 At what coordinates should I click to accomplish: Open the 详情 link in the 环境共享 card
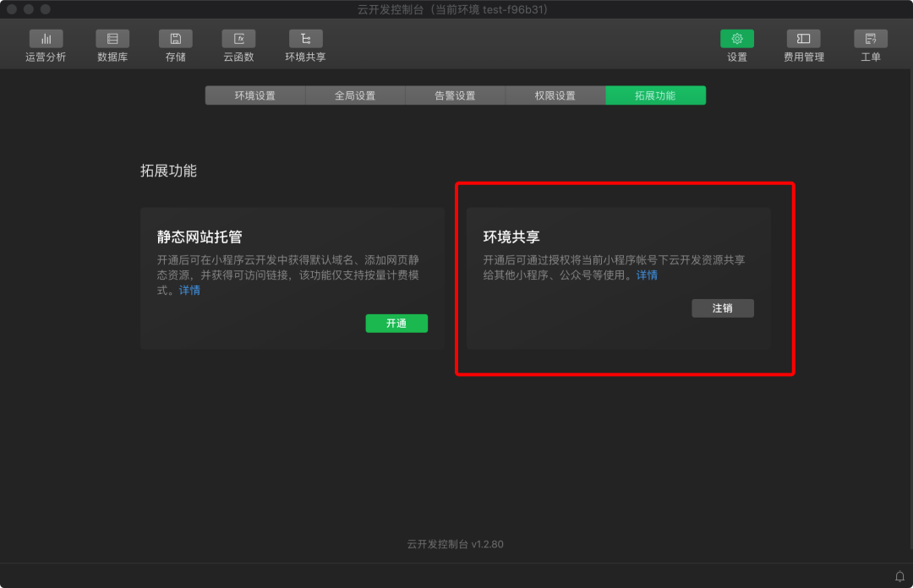tap(647, 275)
